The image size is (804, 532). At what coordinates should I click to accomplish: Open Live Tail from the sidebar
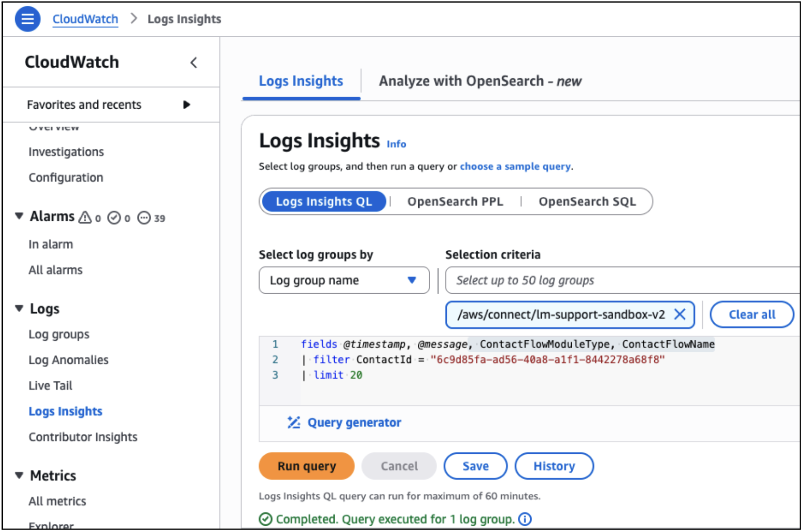(51, 386)
